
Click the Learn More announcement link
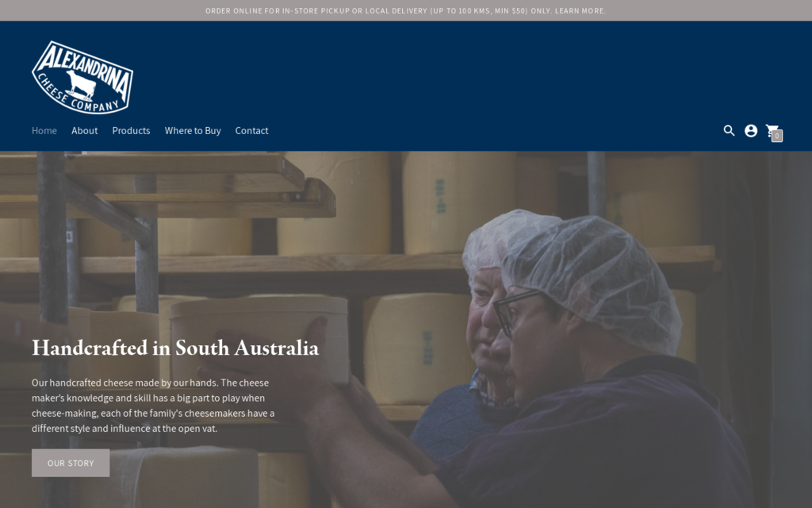click(x=580, y=10)
